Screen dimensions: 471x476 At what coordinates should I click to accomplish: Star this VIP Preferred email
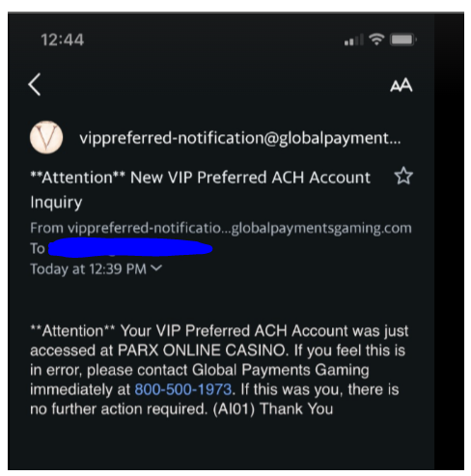point(403,176)
